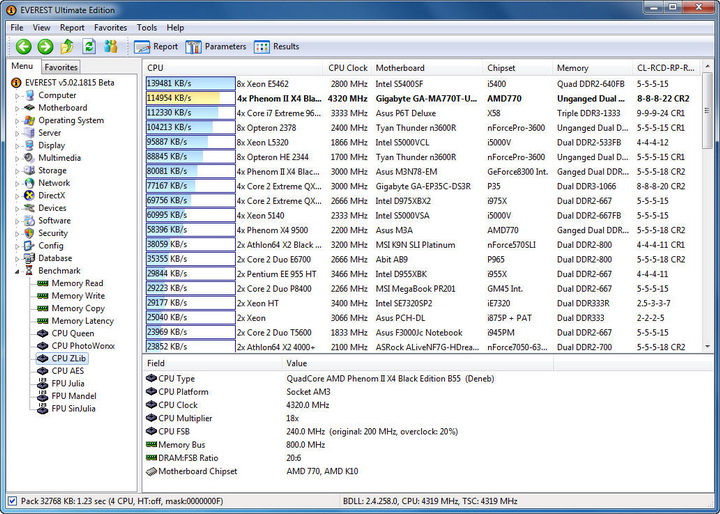This screenshot has height=514, width=720.
Task: Click the results list scroll down arrow
Action: tap(707, 347)
